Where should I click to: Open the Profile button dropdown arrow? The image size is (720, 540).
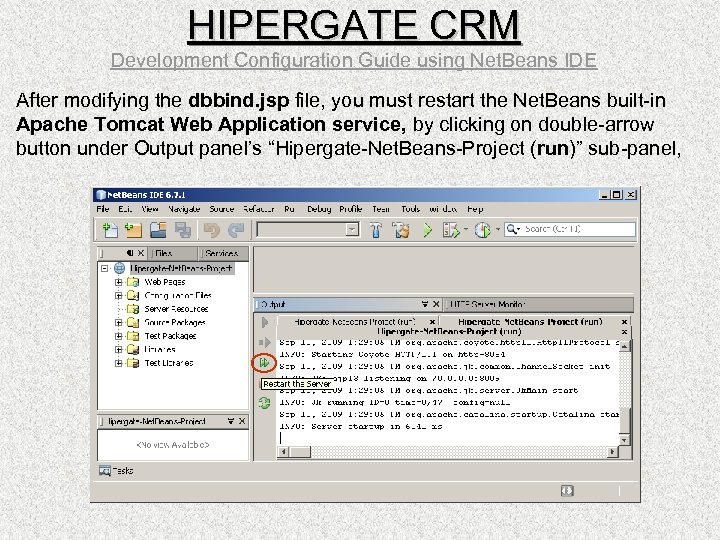pos(497,229)
